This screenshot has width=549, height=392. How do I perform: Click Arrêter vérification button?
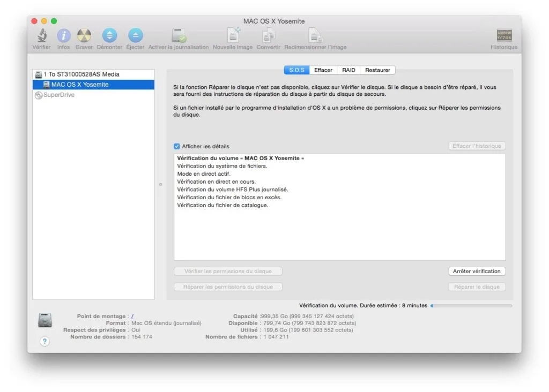[x=477, y=271]
